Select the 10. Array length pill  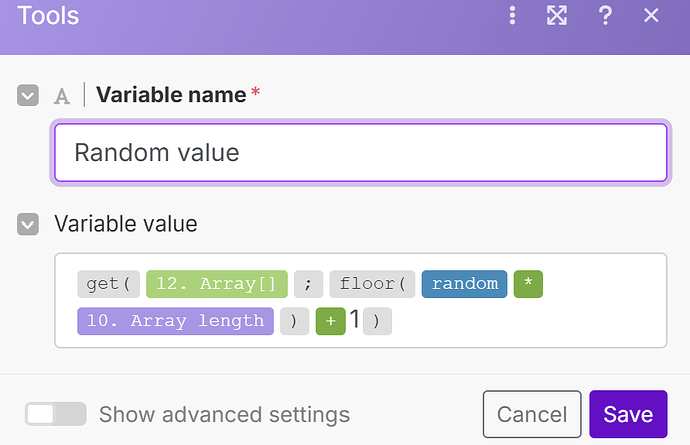pos(175,321)
